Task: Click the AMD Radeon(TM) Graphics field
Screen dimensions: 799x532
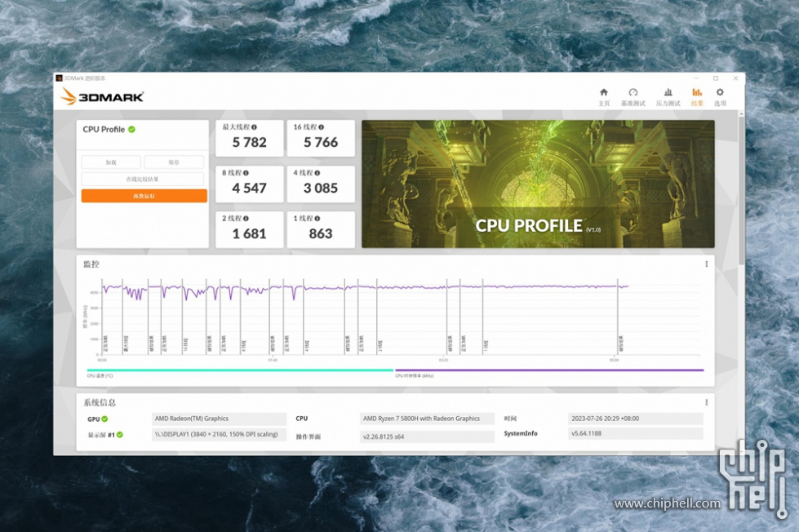Action: (x=219, y=419)
